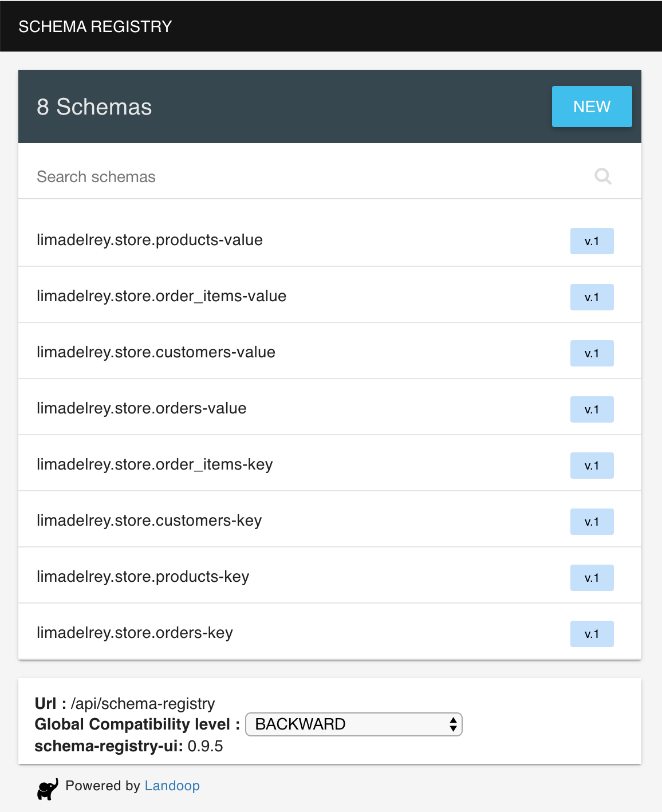Create a new schema with NEW button

tap(592, 107)
